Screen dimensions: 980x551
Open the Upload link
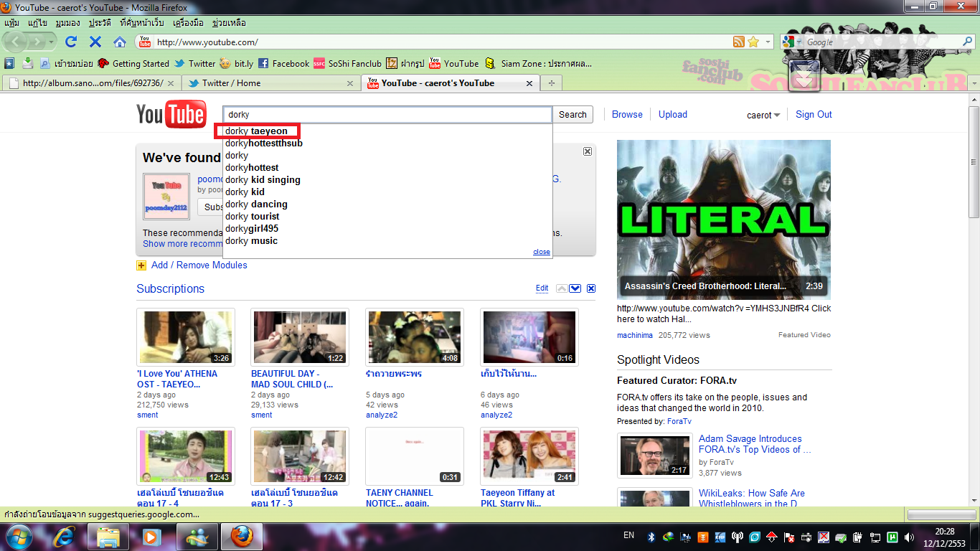click(673, 115)
